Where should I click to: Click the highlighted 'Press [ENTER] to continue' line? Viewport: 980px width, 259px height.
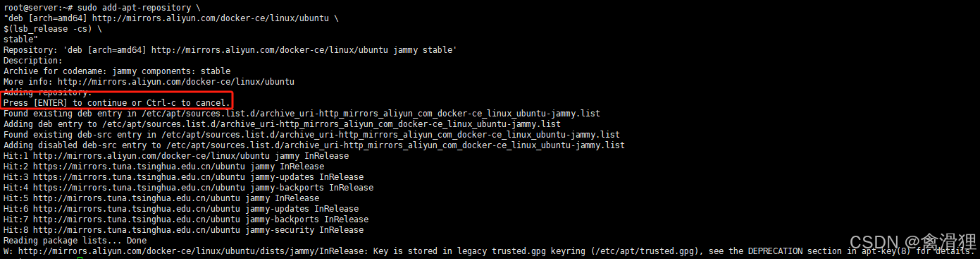[117, 103]
